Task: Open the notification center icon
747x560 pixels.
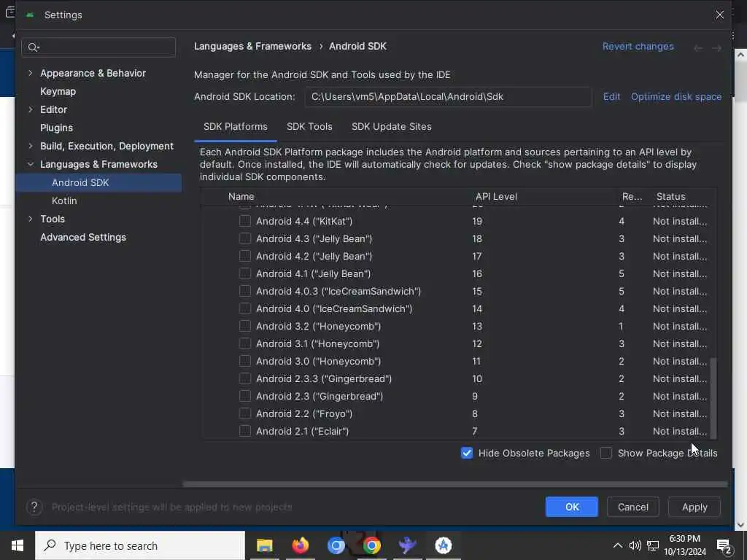Action: coord(724,546)
